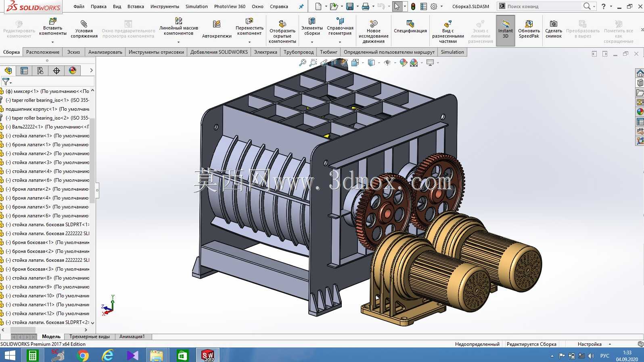
Task: Click the Rebuild traffic light icon
Action: [x=413, y=6]
